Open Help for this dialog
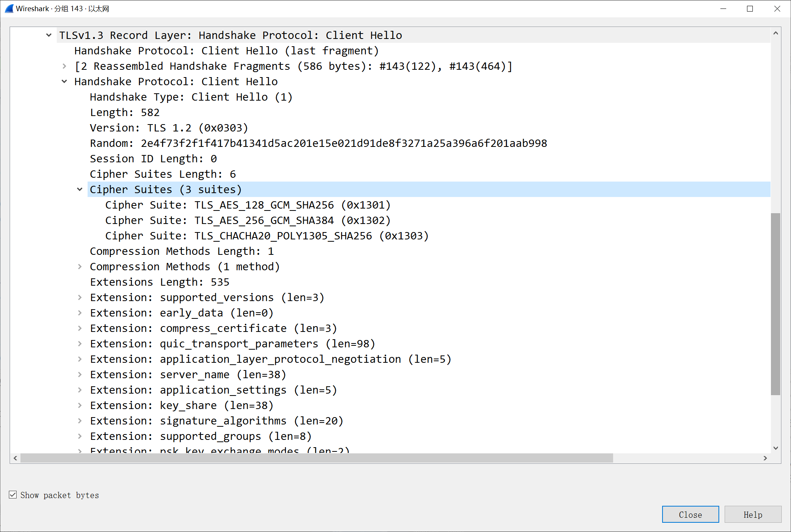 pos(752,514)
